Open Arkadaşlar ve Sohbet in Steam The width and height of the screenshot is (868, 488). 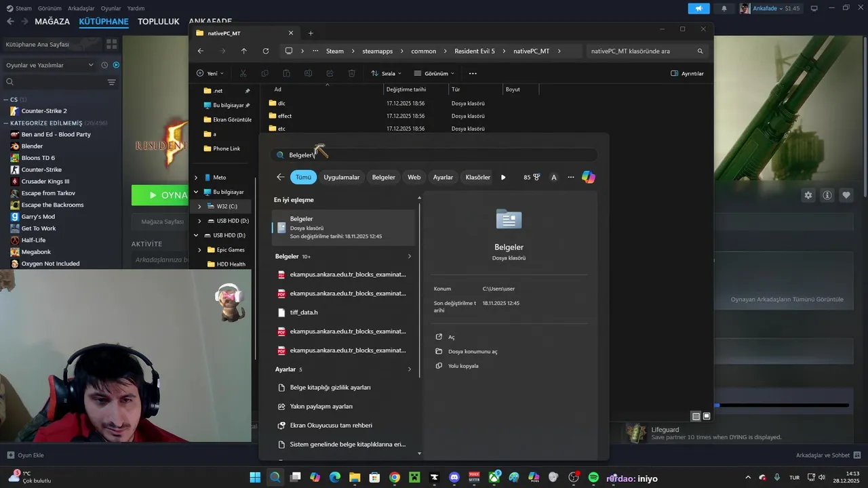pyautogui.click(x=829, y=455)
